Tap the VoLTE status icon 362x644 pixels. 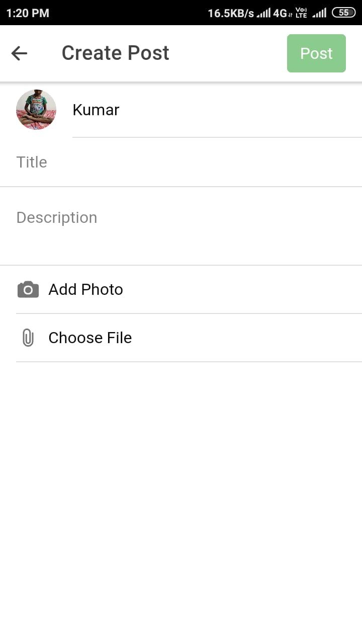pos(302,13)
